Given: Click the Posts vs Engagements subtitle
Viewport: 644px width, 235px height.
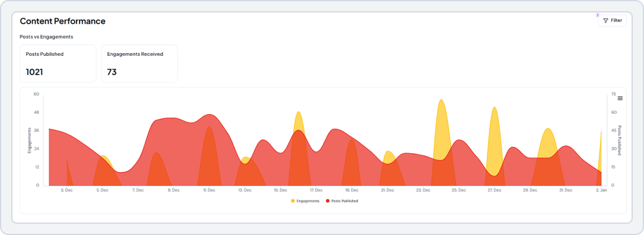Looking at the screenshot, I should [x=46, y=37].
